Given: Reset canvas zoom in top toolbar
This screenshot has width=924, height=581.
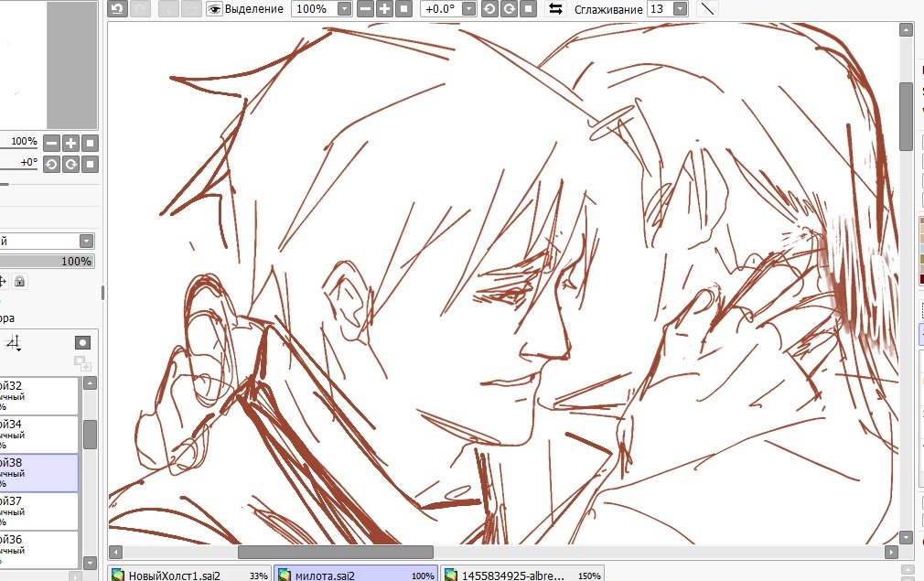Looking at the screenshot, I should coord(404,9).
